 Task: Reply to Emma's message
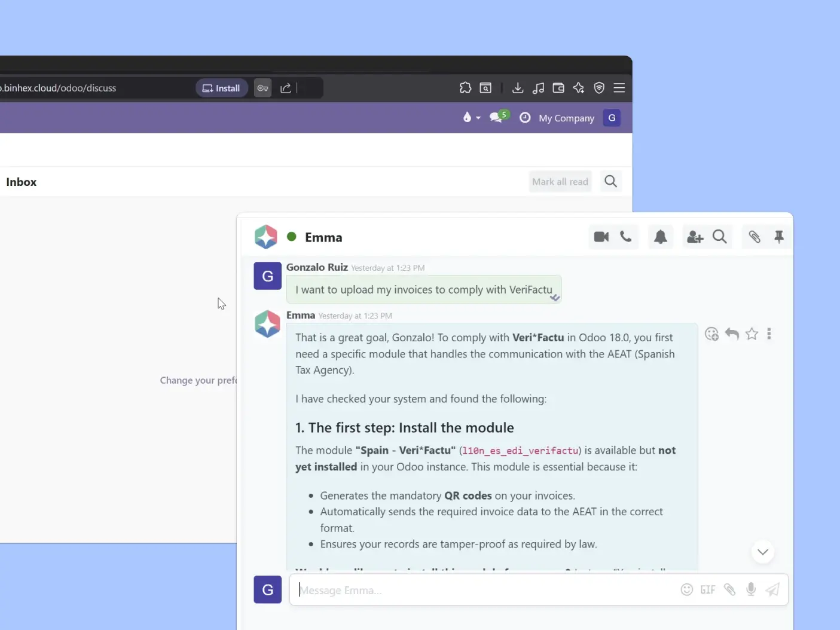click(732, 334)
